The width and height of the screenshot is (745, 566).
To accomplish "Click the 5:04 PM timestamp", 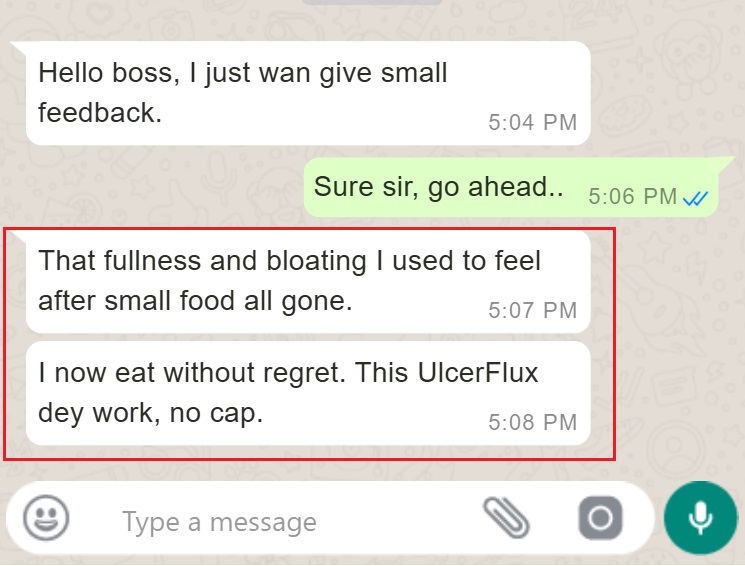I will pos(533,122).
